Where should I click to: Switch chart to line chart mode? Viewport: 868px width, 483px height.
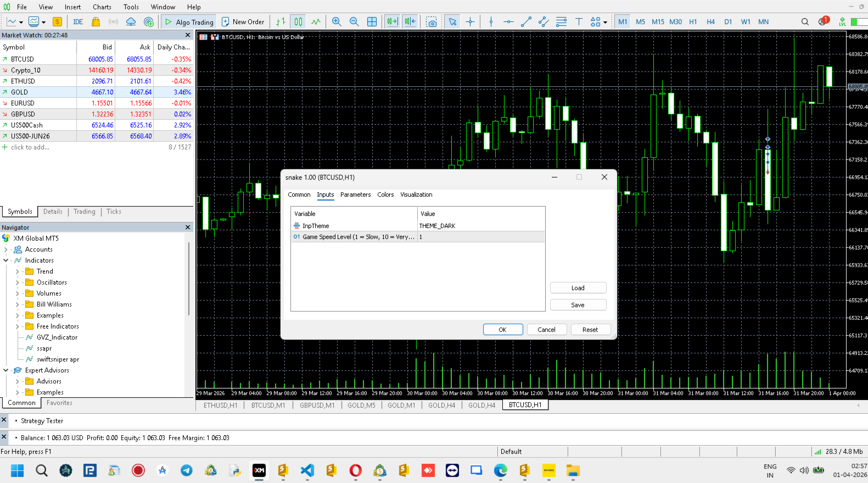pyautogui.click(x=316, y=22)
